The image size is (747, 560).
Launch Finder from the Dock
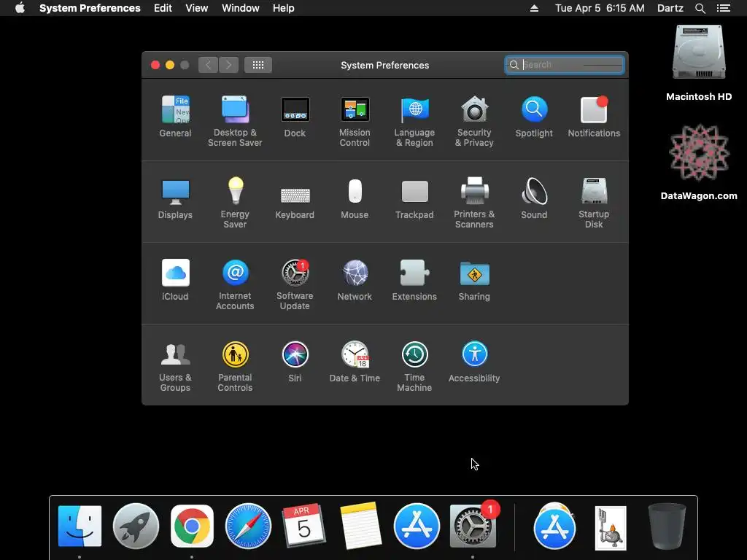point(80,526)
